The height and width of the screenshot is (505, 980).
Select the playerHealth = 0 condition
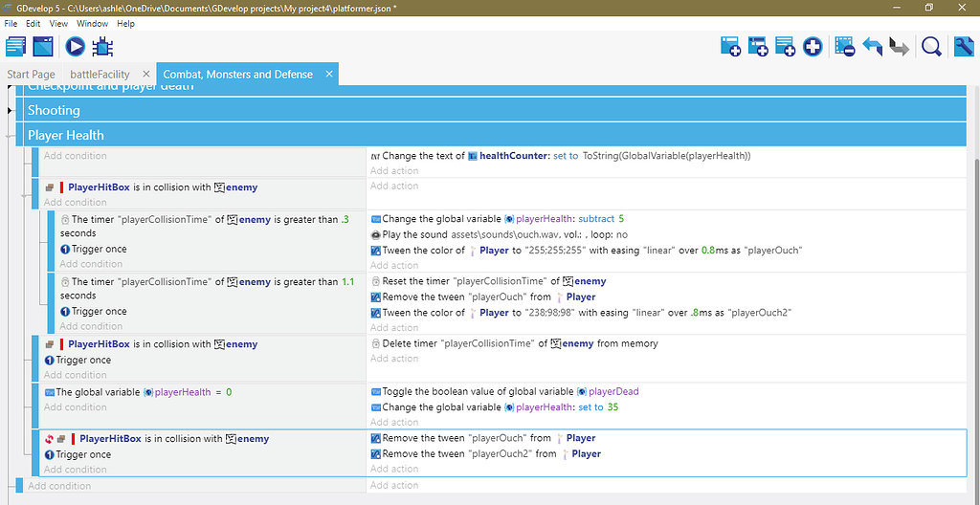pos(138,392)
